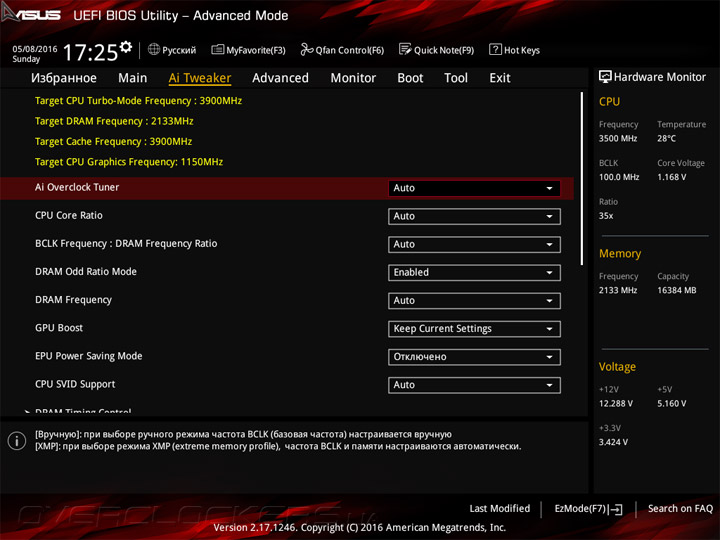Select CPU Core Ratio label

(69, 215)
